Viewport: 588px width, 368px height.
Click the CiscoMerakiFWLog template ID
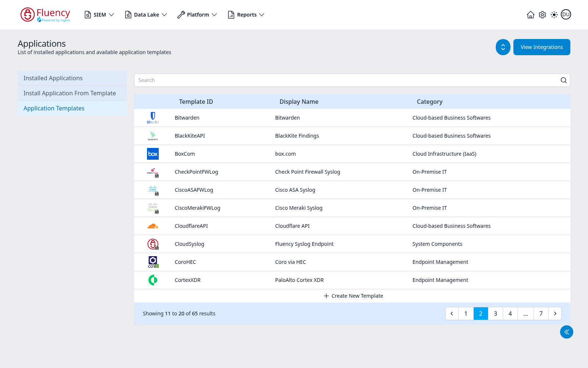(197, 208)
